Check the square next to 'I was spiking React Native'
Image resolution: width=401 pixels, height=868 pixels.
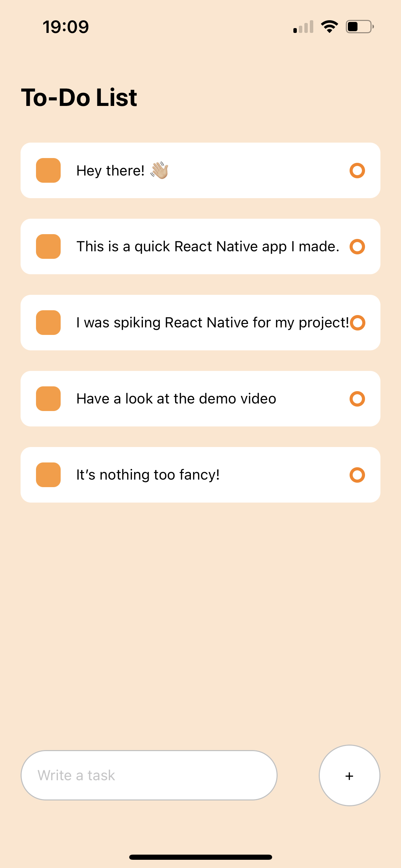point(48,323)
